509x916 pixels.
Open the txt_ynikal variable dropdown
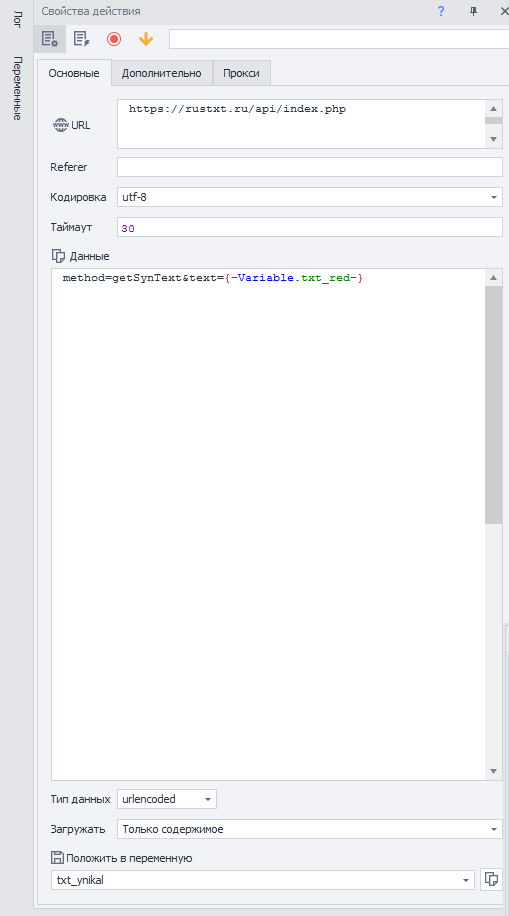pyautogui.click(x=466, y=880)
